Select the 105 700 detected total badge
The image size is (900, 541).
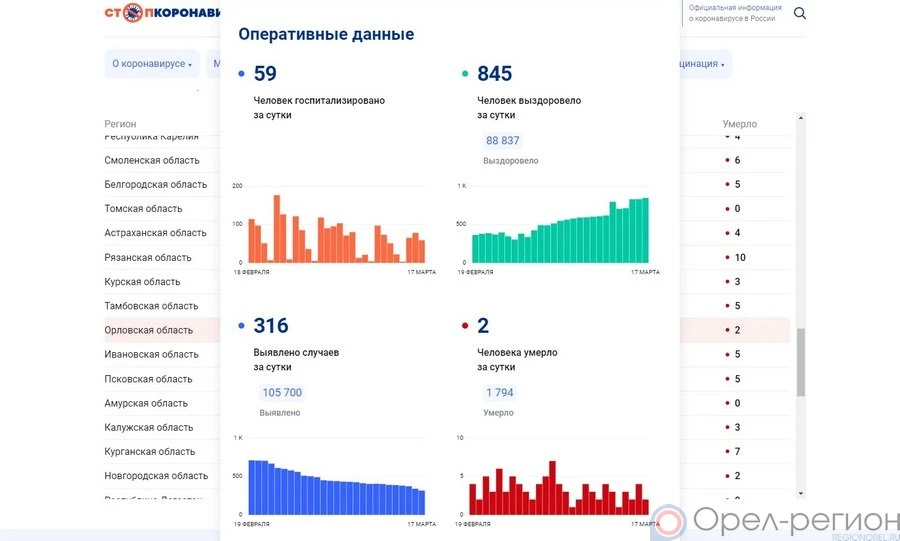coord(281,393)
